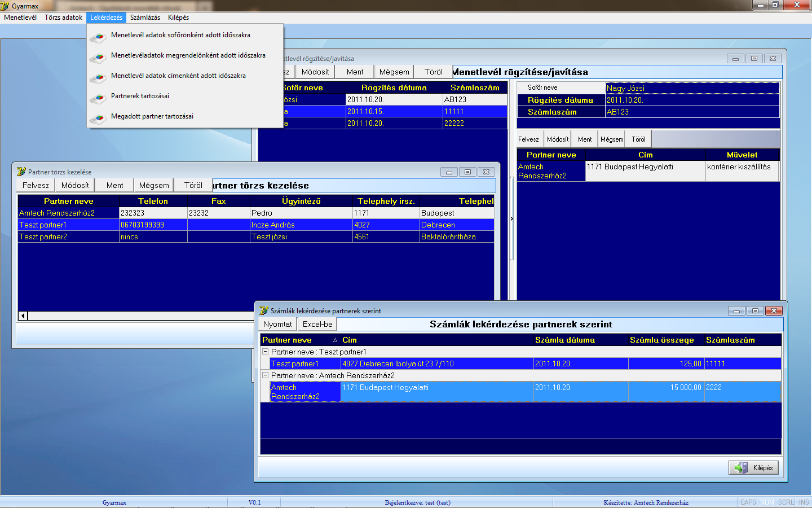Click Töröl in the Menetlevél window's top toolbar

[434, 72]
